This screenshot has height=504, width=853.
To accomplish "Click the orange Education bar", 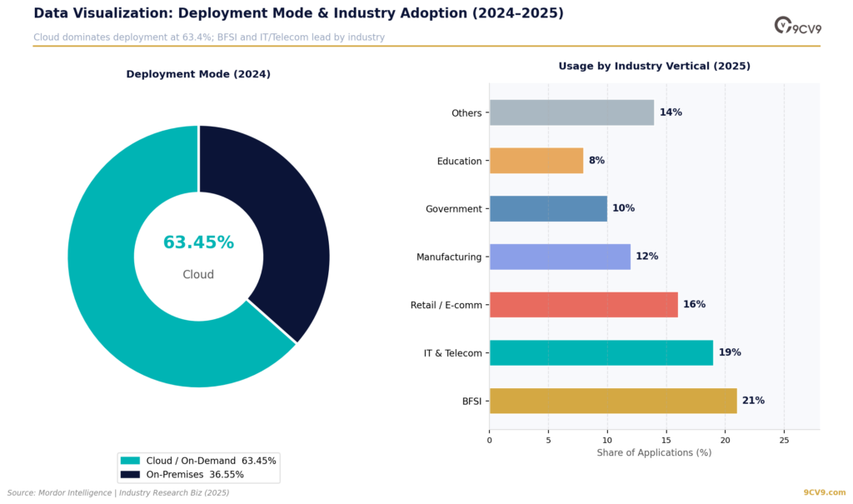I will click(536, 161).
